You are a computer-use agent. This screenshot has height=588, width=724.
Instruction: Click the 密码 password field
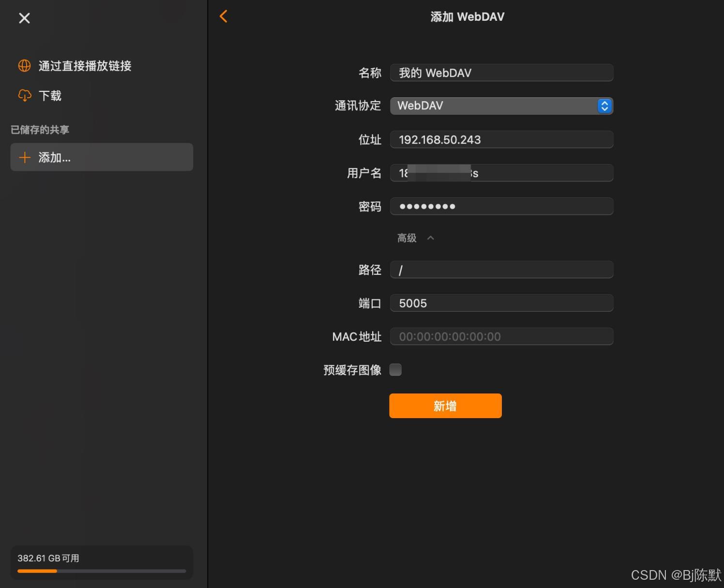tap(502, 206)
